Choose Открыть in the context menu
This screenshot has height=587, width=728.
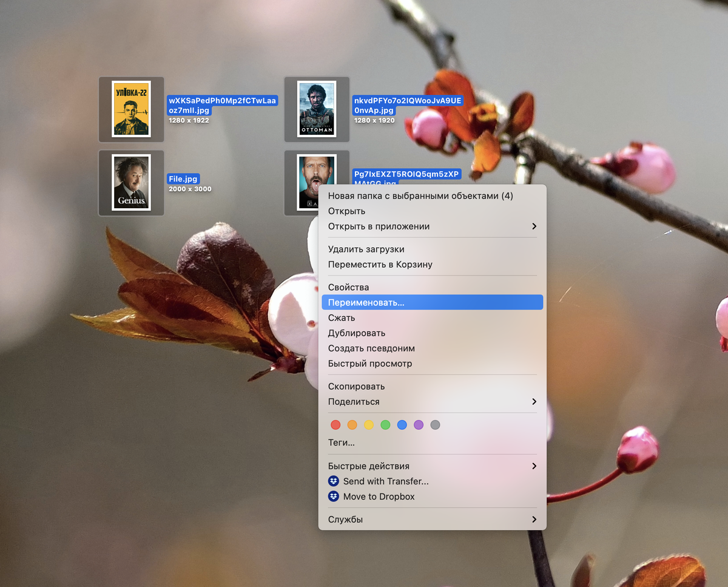click(x=433, y=211)
